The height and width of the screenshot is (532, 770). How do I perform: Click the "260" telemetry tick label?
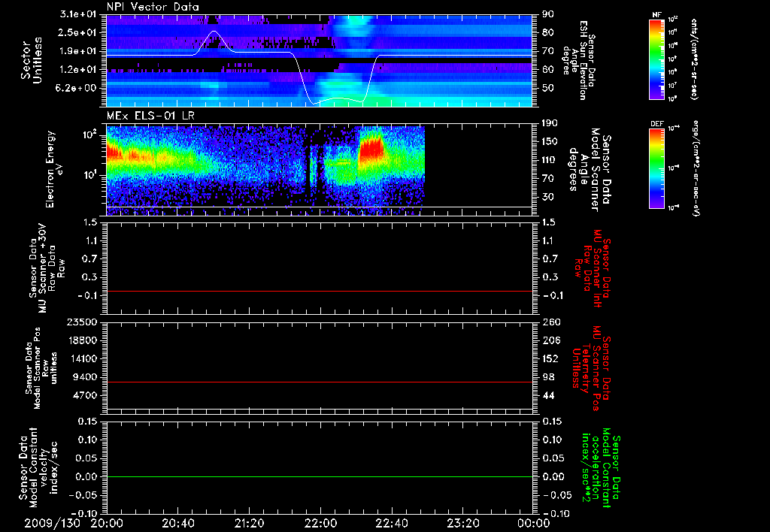pyautogui.click(x=551, y=322)
